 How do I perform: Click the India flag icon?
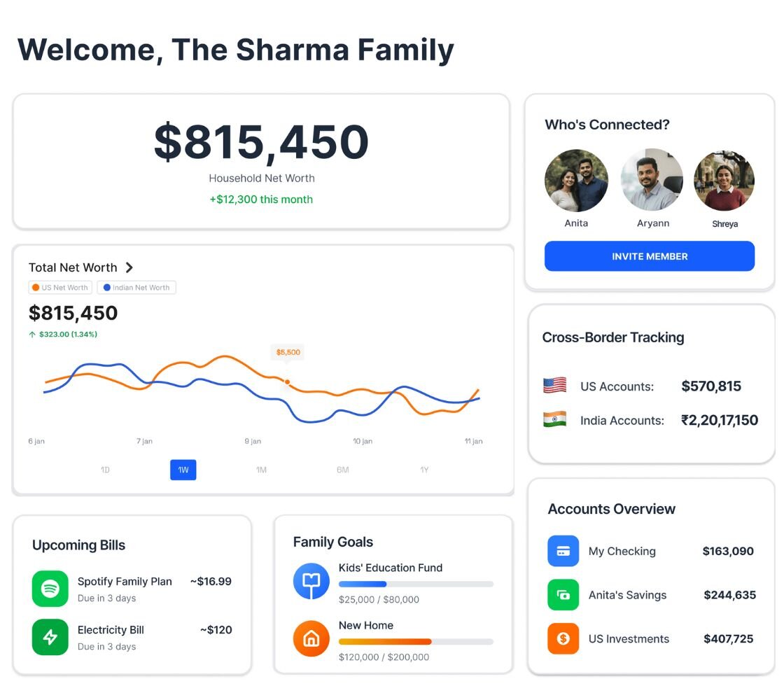click(554, 420)
